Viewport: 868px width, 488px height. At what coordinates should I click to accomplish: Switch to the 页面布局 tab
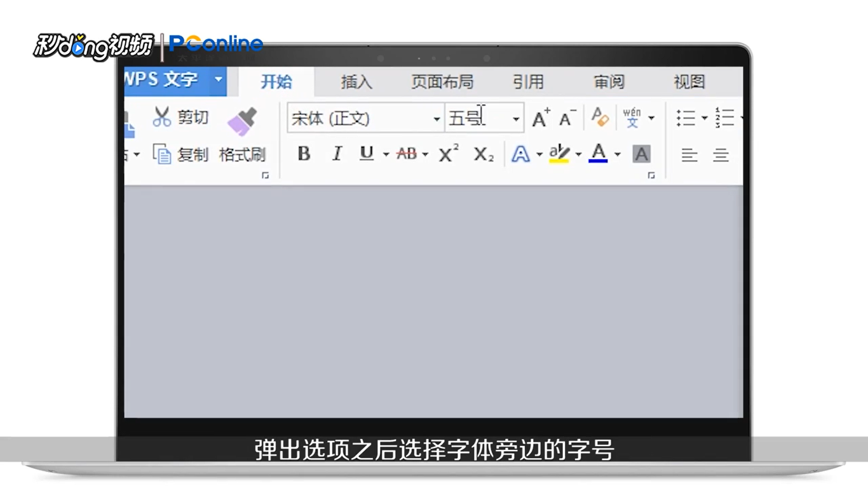442,82
